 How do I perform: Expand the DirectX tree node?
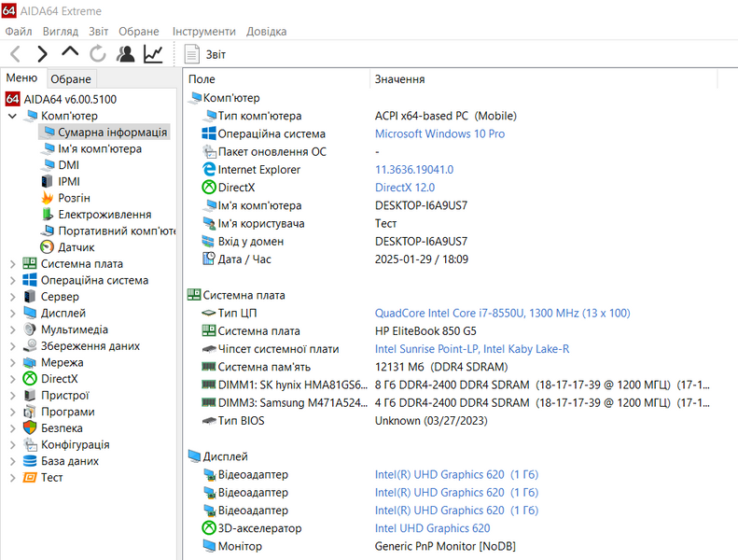point(13,379)
